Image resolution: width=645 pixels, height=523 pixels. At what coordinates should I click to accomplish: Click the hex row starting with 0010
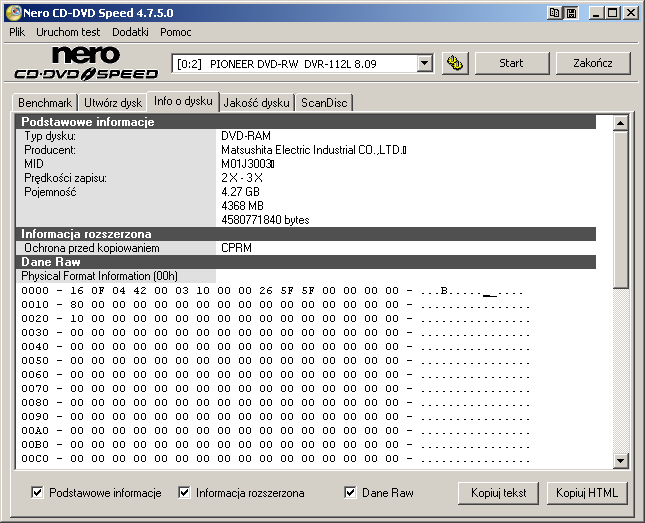(x=276, y=305)
